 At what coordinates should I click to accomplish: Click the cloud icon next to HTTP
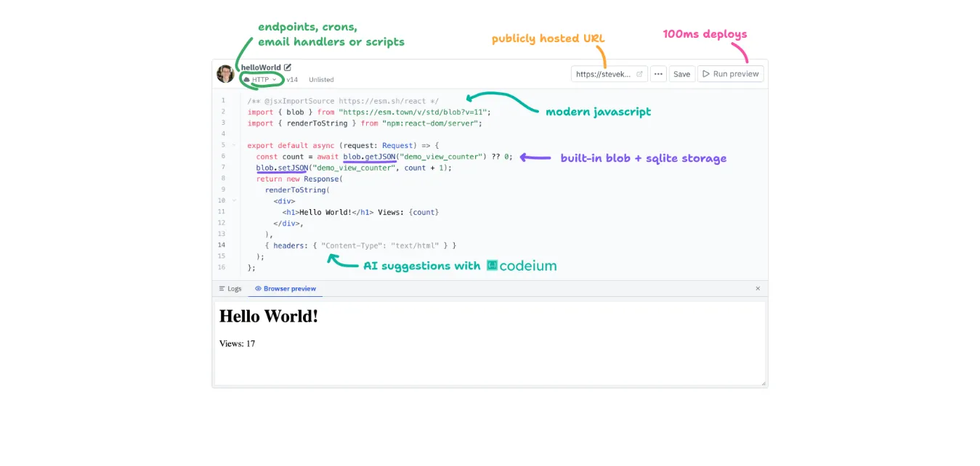point(247,80)
